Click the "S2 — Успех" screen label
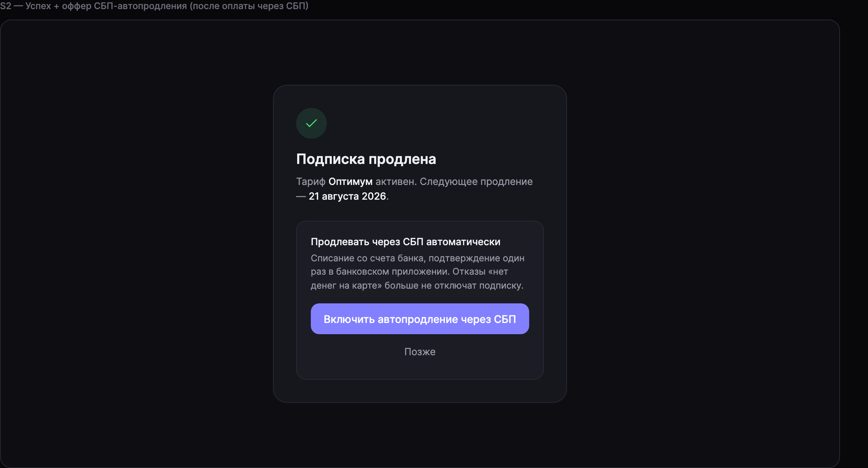This screenshot has width=868, height=468. 25,6
